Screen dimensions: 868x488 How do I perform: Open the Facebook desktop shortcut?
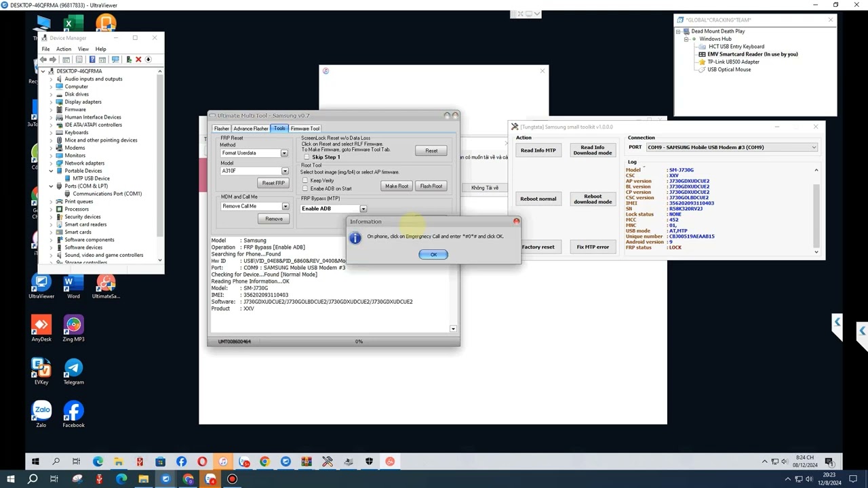73,415
